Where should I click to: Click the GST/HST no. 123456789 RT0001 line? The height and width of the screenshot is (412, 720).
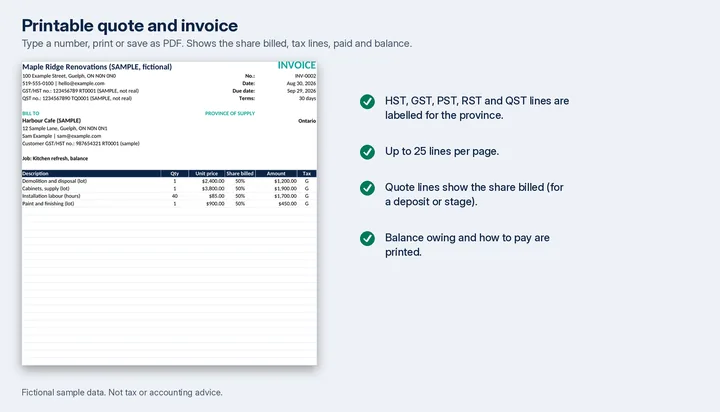80,91
